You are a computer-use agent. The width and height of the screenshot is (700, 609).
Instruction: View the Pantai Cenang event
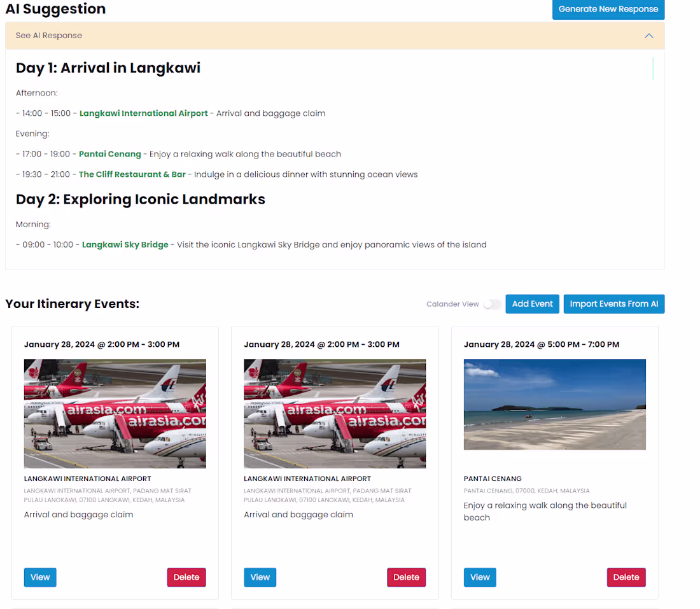click(x=480, y=577)
